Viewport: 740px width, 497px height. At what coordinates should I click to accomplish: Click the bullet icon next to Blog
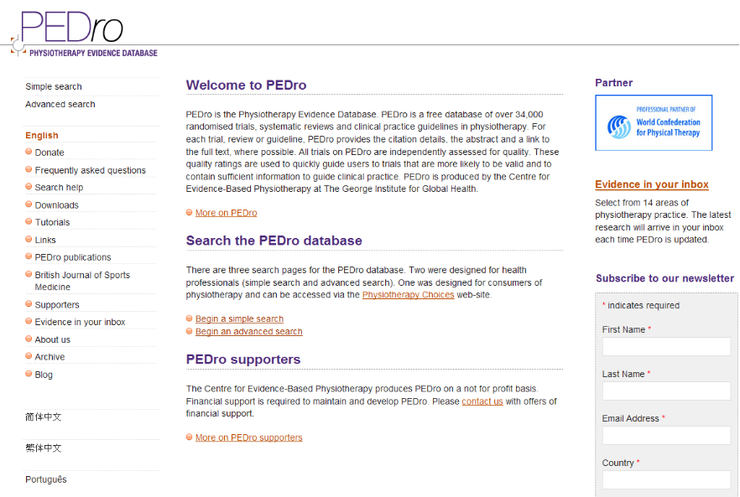point(29,375)
